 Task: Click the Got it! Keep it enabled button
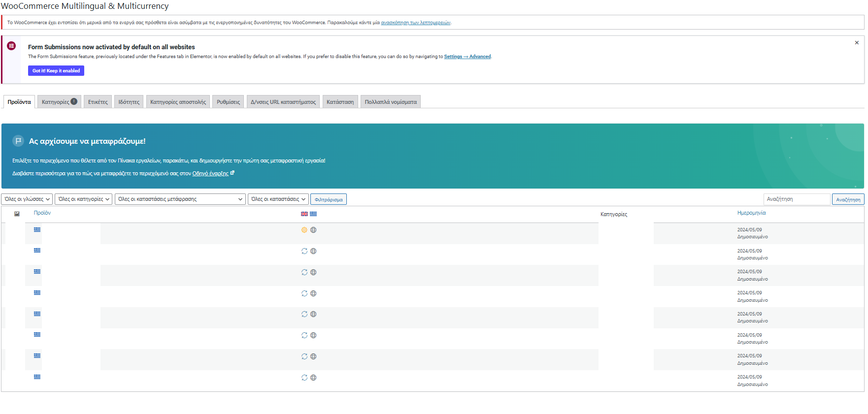pyautogui.click(x=56, y=71)
